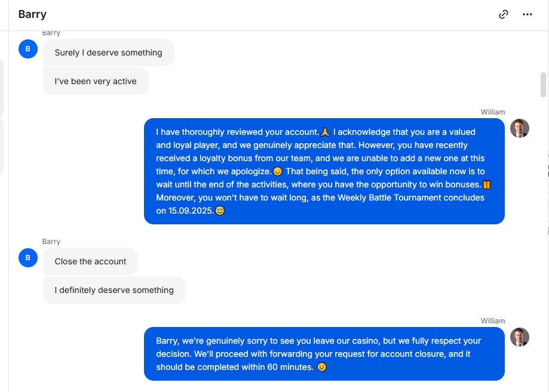This screenshot has height=392, width=549.
Task: Open William's profile photo beside the account closure message
Action: point(520,337)
